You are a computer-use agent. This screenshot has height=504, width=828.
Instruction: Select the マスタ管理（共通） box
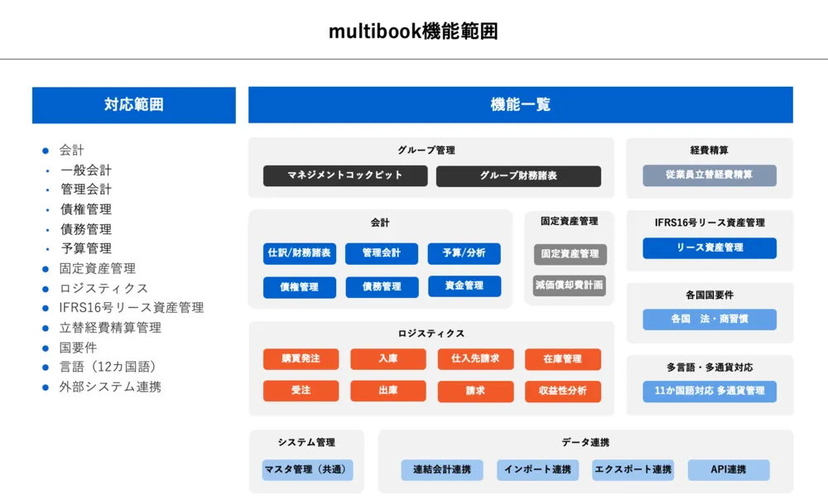point(307,470)
